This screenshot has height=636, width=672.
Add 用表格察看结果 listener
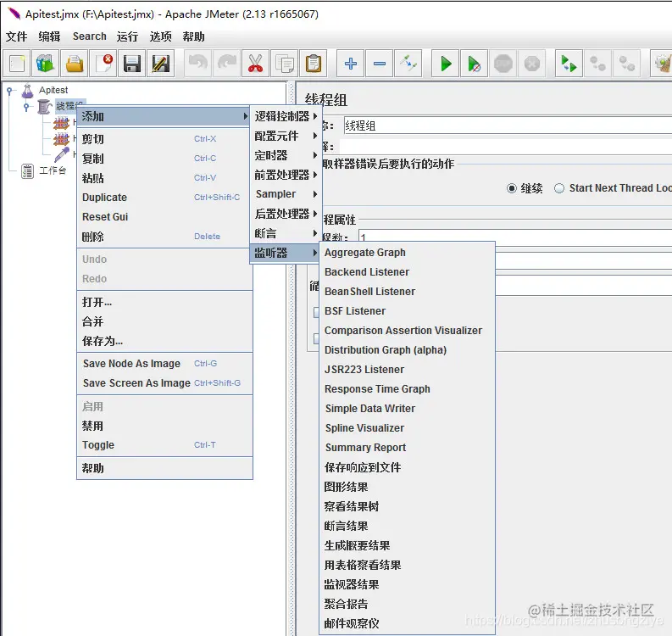point(407,565)
